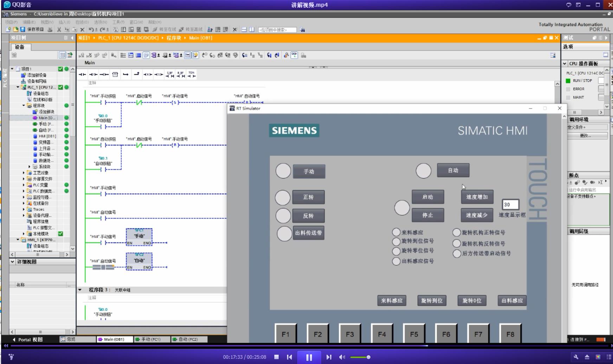613x364 pixels.
Task: Click the close branch tool
Action: [137, 74]
